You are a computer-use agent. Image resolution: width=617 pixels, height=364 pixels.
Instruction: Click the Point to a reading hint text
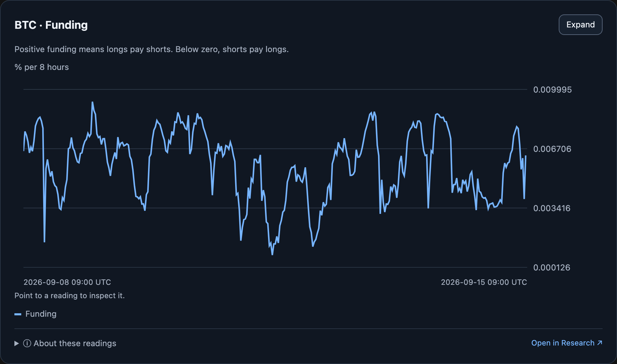pyautogui.click(x=70, y=295)
